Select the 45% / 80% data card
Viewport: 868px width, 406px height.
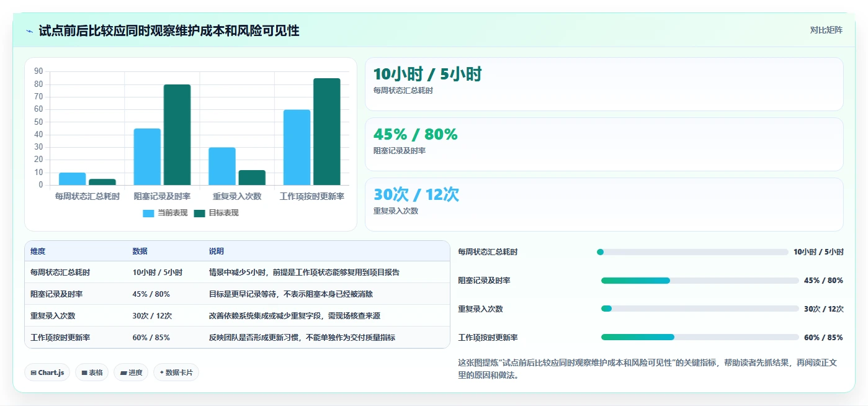[604, 144]
